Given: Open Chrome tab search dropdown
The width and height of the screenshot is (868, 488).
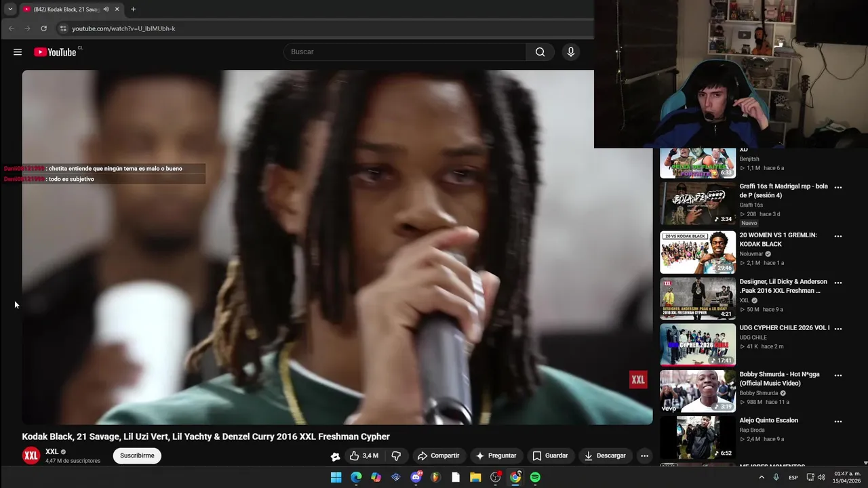Looking at the screenshot, I should point(9,9).
